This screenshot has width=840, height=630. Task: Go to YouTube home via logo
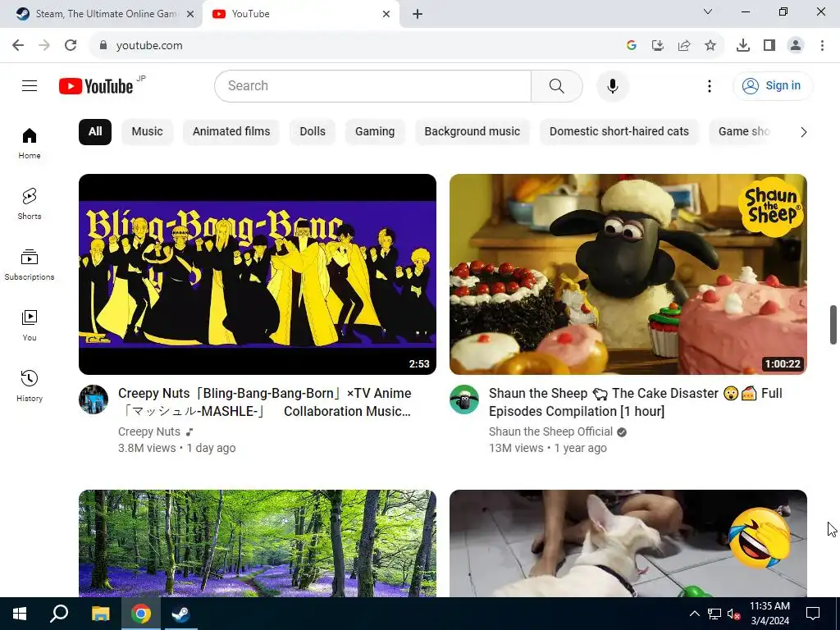tap(97, 85)
